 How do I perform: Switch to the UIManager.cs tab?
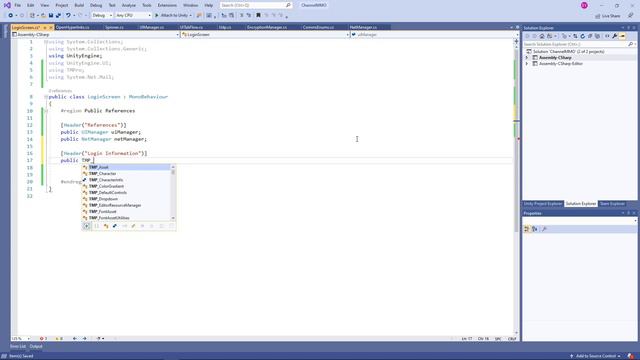151,27
